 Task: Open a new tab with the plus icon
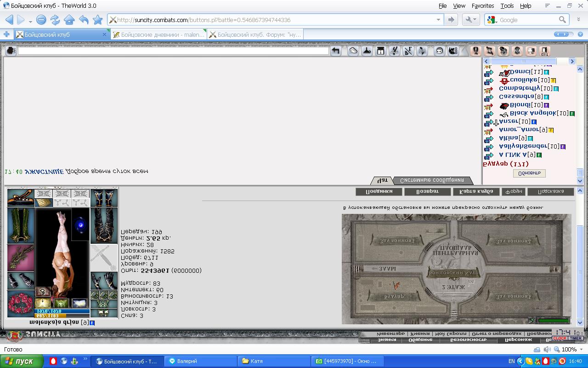point(6,34)
